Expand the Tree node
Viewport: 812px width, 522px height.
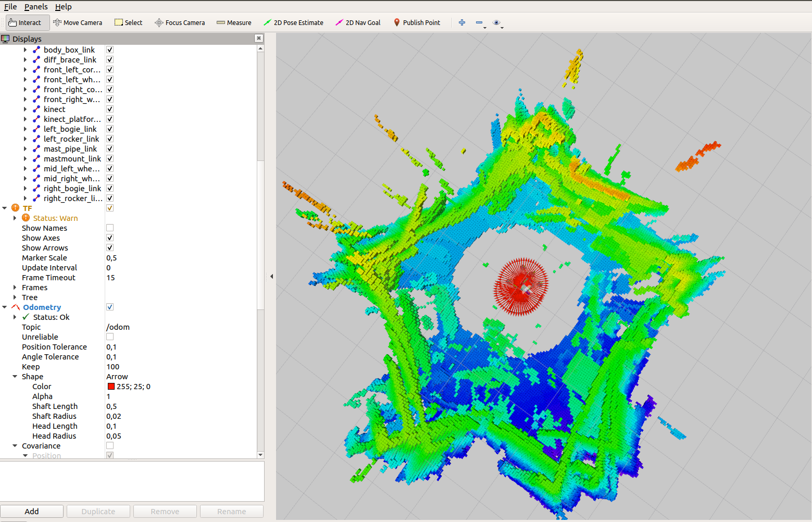coord(15,297)
